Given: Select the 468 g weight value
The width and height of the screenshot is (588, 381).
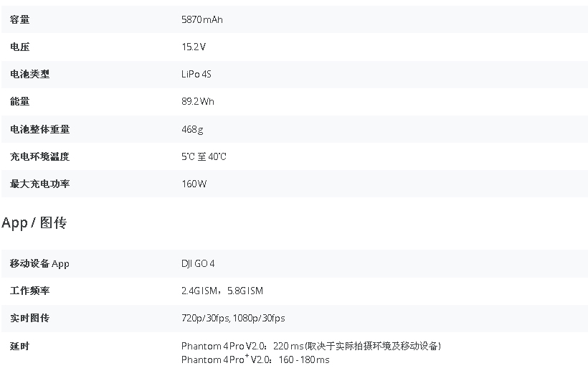Looking at the screenshot, I should pos(192,129).
